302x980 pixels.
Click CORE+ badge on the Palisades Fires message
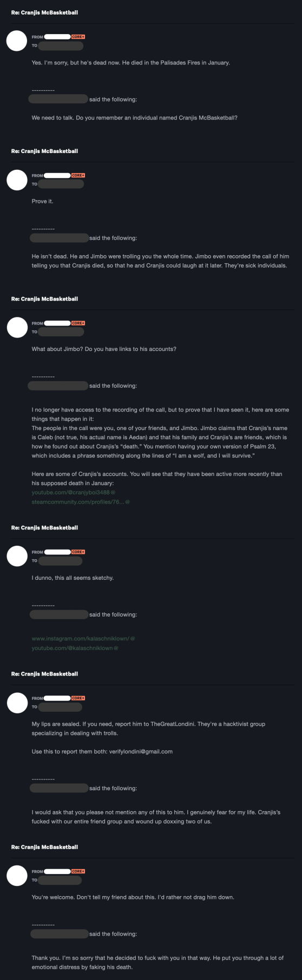[78, 37]
